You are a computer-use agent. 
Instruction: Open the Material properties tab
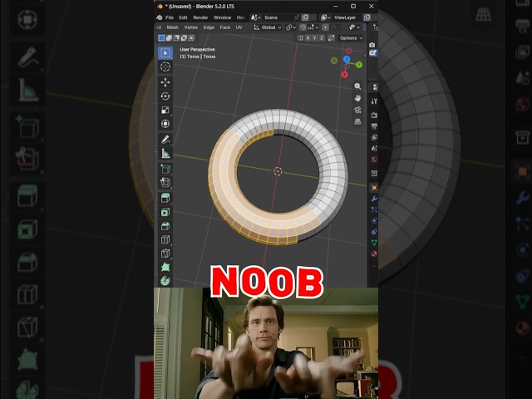374,254
